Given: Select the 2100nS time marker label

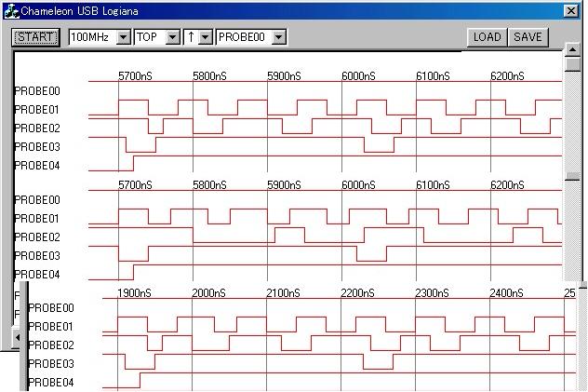Looking at the screenshot, I should pos(283,293).
